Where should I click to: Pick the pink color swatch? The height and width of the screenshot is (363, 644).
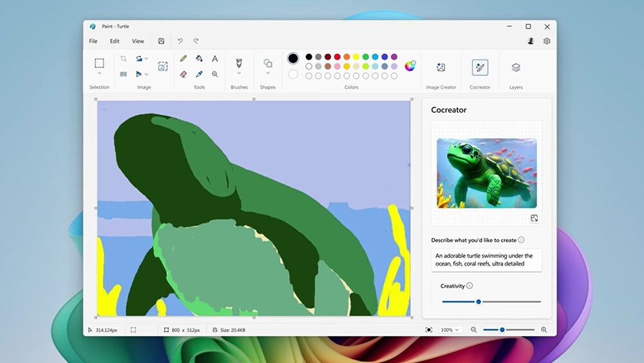(x=337, y=66)
